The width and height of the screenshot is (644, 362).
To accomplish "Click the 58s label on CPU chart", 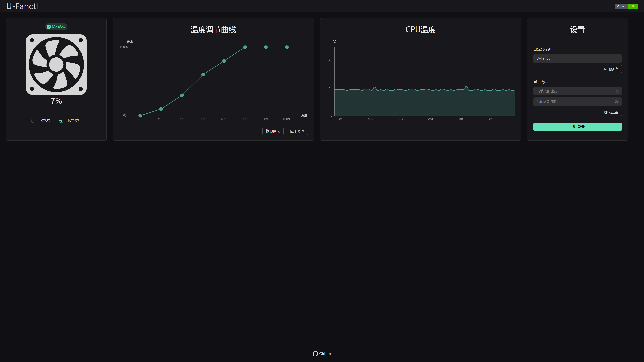I will [340, 119].
